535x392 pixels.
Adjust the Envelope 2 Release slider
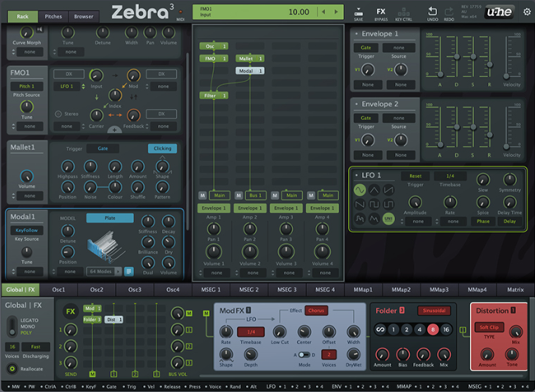pos(490,135)
